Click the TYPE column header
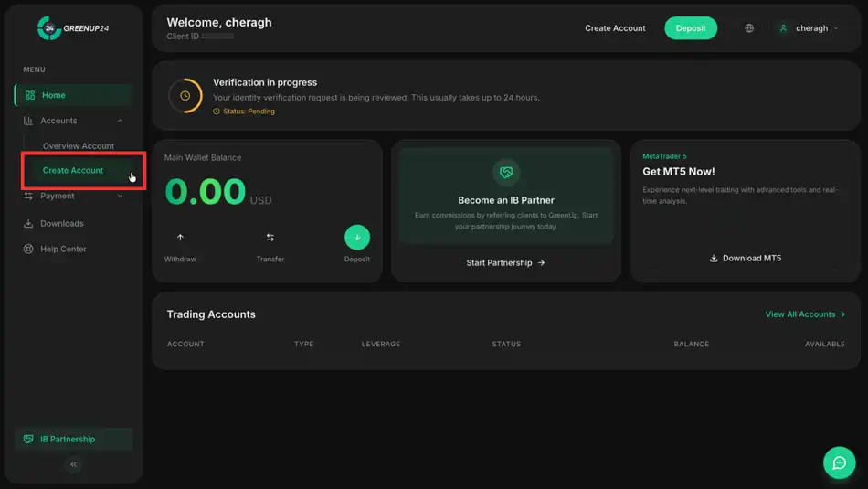Viewport: 868px width, 489px height. coord(304,344)
